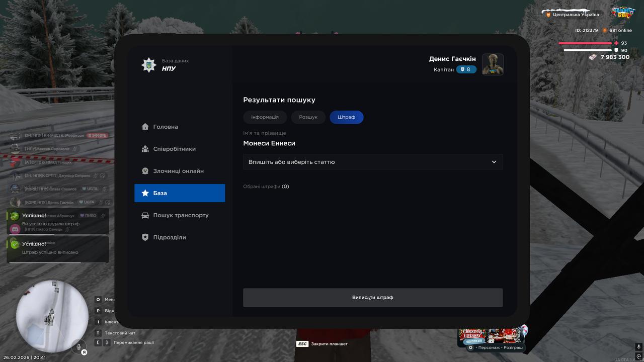Click the star icon beside База
The height and width of the screenshot is (362, 644).
145,193
